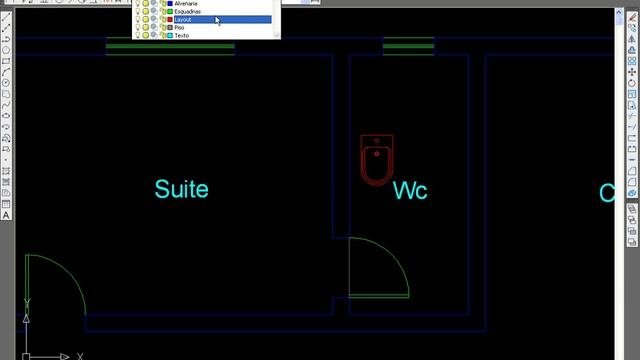Viewport: 640px width, 360px height.
Task: Select the Explode tool
Action: click(632, 193)
